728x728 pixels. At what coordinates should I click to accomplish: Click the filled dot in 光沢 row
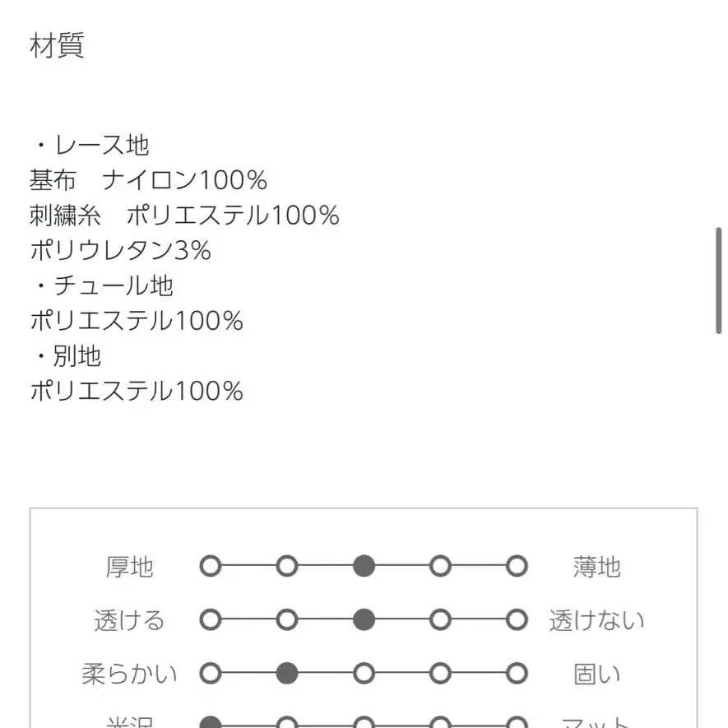click(x=211, y=723)
